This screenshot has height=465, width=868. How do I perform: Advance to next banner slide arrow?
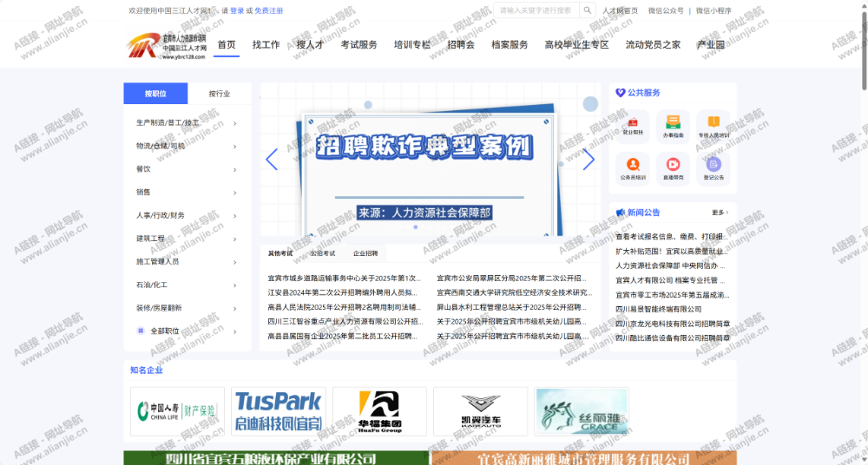(x=589, y=160)
